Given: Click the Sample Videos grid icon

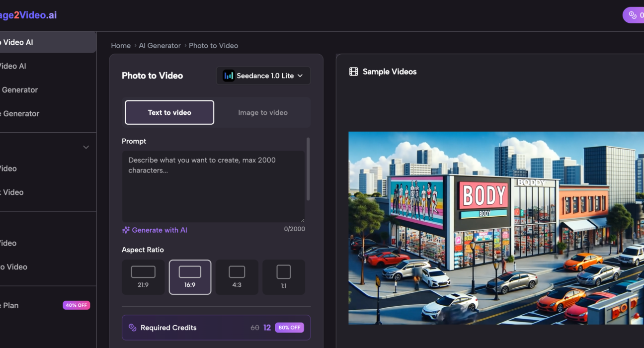Looking at the screenshot, I should (x=353, y=71).
